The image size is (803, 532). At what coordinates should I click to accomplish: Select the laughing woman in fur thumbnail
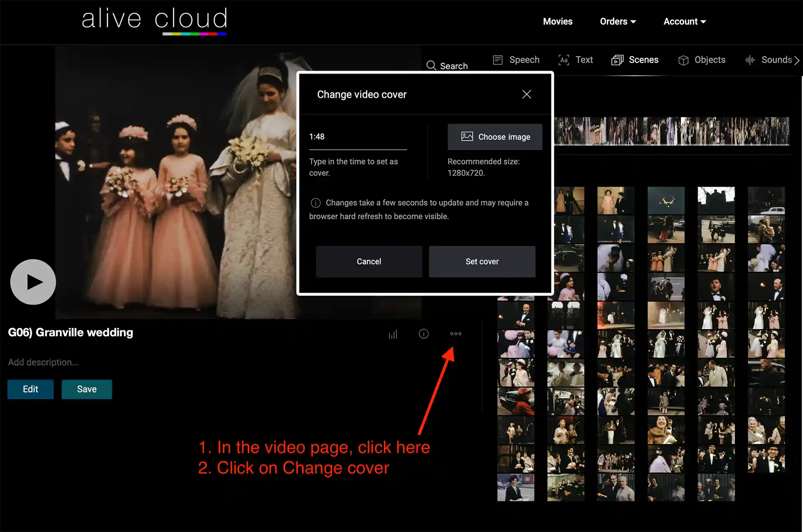(666, 430)
